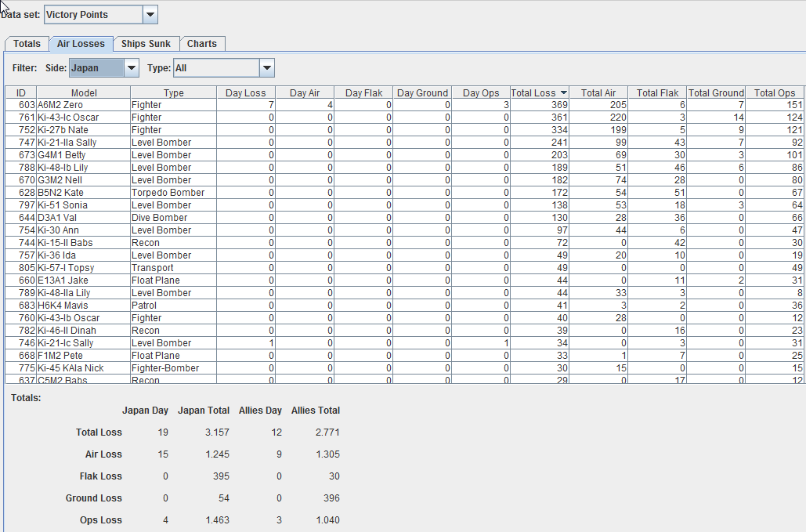Open the Data set dropdown showing Victory Points
Screen dimensions: 806x532
click(147, 14)
